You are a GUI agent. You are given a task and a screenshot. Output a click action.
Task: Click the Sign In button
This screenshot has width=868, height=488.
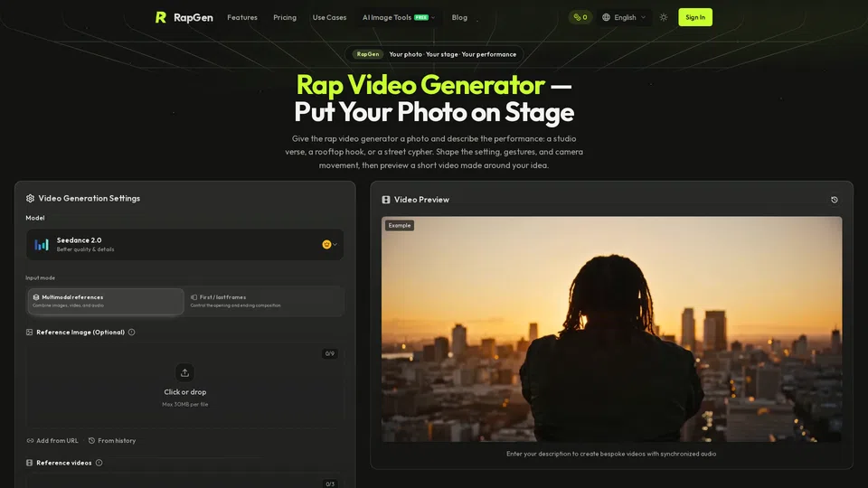pyautogui.click(x=695, y=17)
